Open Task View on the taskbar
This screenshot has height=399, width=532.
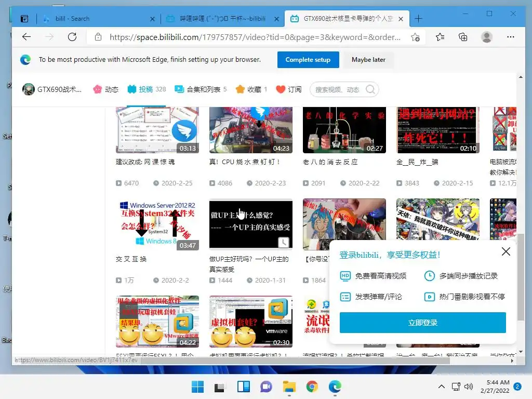click(x=220, y=387)
